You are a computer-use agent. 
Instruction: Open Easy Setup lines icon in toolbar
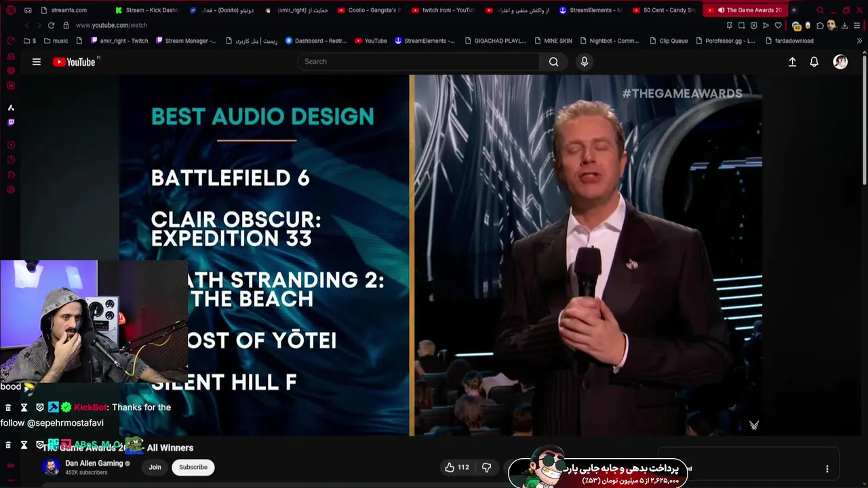[857, 25]
